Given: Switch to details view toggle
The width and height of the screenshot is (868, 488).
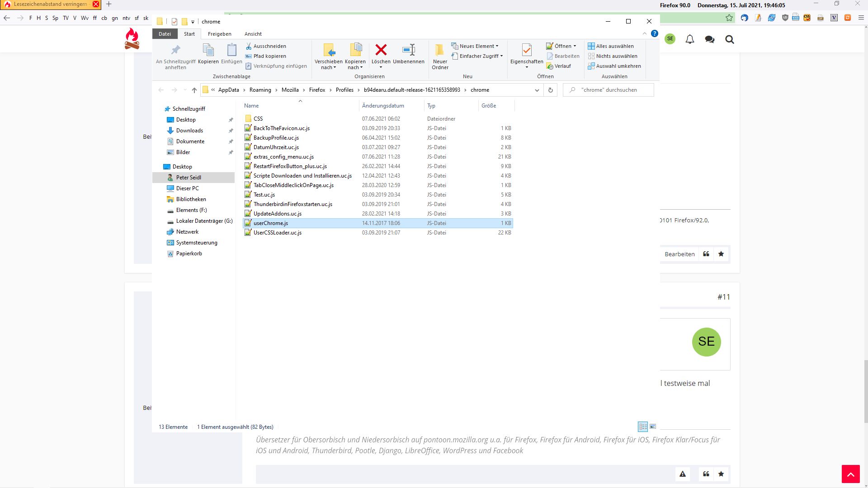Looking at the screenshot, I should tap(642, 427).
